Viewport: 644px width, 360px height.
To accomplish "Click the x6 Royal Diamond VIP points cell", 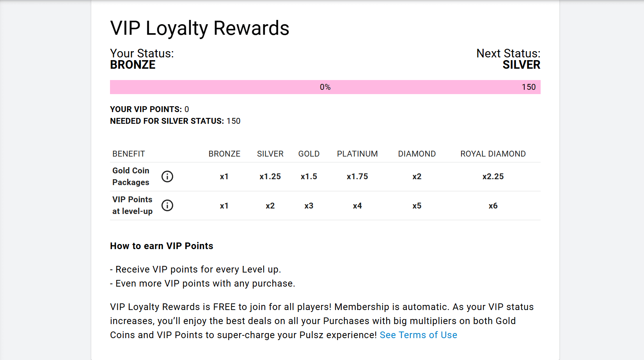I will pos(493,206).
